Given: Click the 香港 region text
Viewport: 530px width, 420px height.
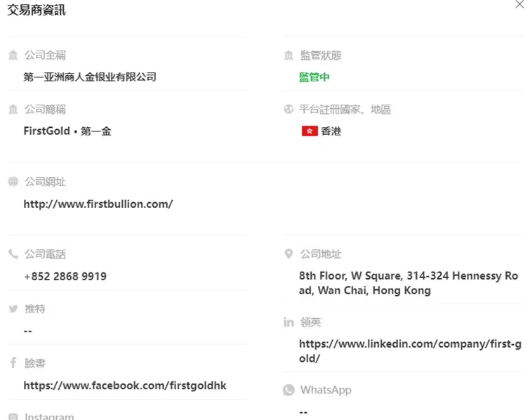Looking at the screenshot, I should (331, 131).
